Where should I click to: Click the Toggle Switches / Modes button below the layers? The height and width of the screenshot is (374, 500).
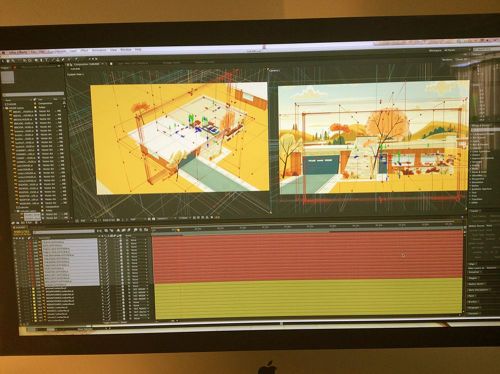point(114,322)
